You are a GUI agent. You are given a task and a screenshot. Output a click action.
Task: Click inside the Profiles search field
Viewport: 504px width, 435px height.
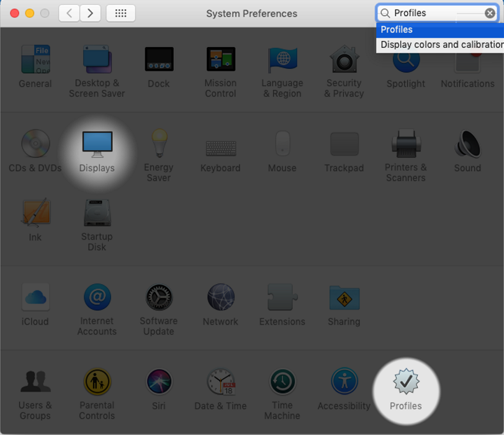point(437,13)
